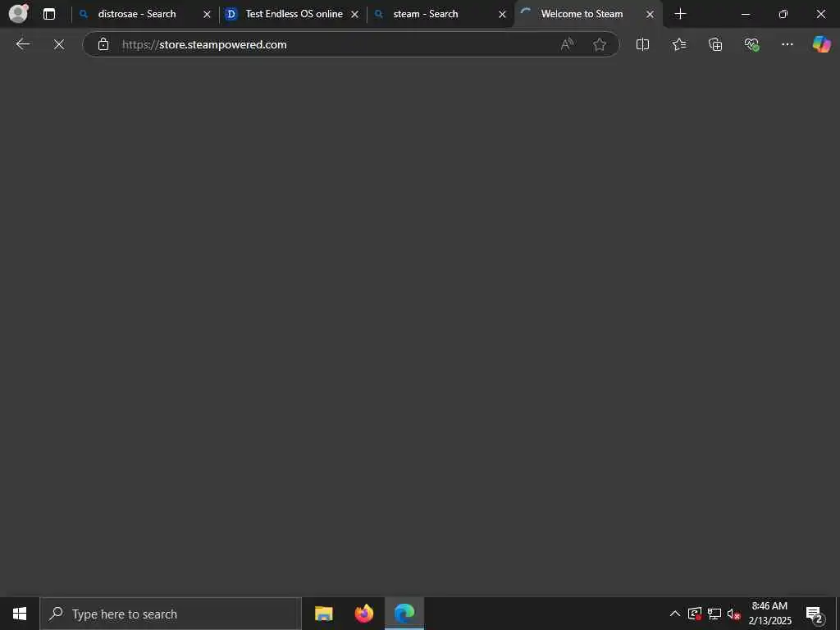Minimize the Edge browser window
This screenshot has height=630, width=840.
point(746,15)
